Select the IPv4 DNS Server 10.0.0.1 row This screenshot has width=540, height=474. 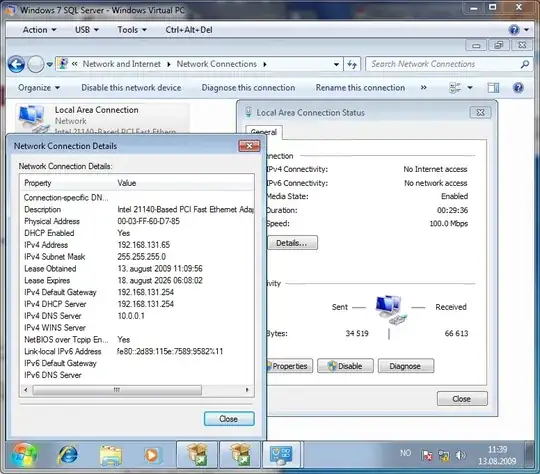click(x=138, y=316)
